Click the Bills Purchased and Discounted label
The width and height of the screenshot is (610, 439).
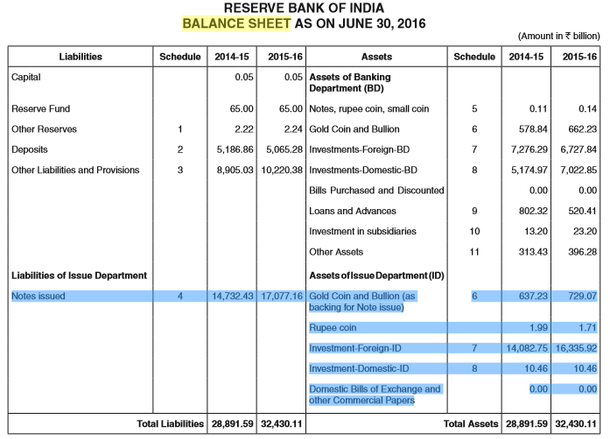tap(377, 190)
